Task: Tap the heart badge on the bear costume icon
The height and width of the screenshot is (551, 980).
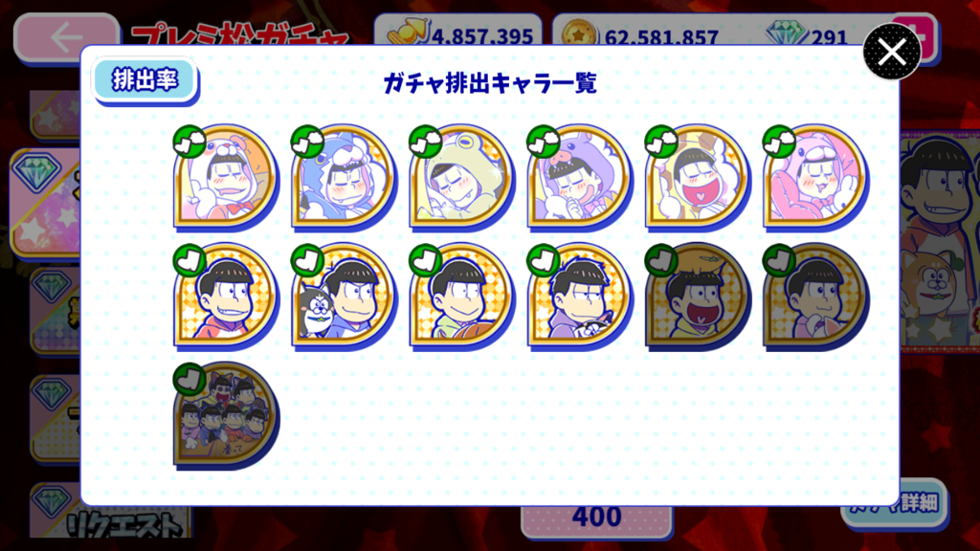Action: (x=189, y=142)
